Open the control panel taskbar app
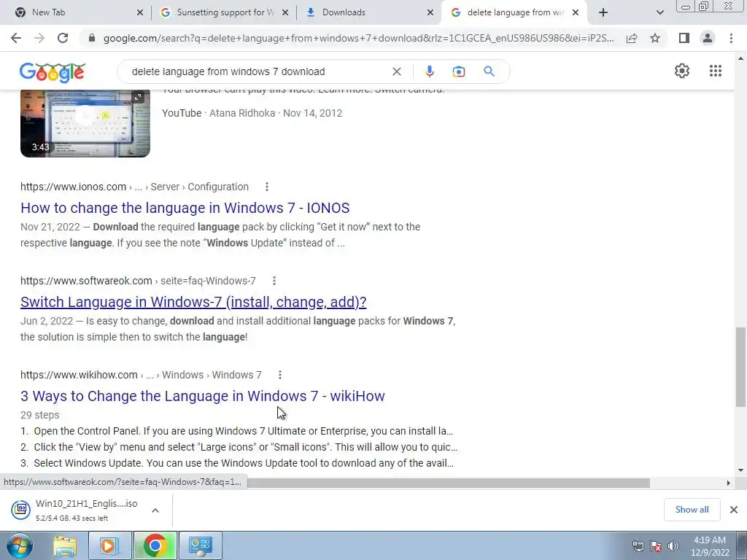 [200, 545]
